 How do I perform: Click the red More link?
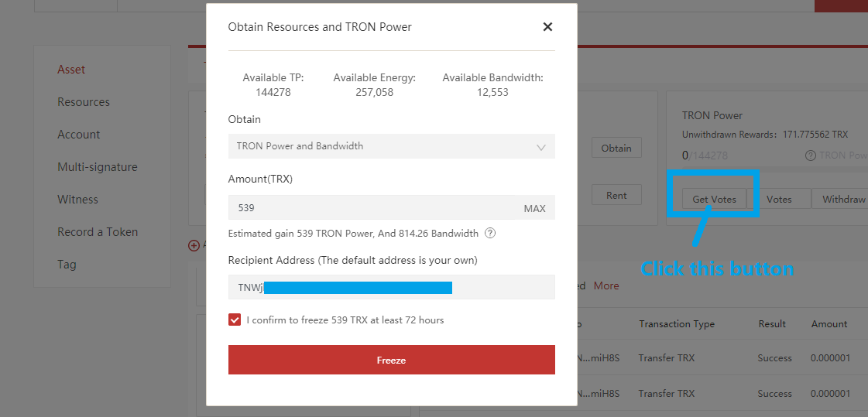(606, 285)
